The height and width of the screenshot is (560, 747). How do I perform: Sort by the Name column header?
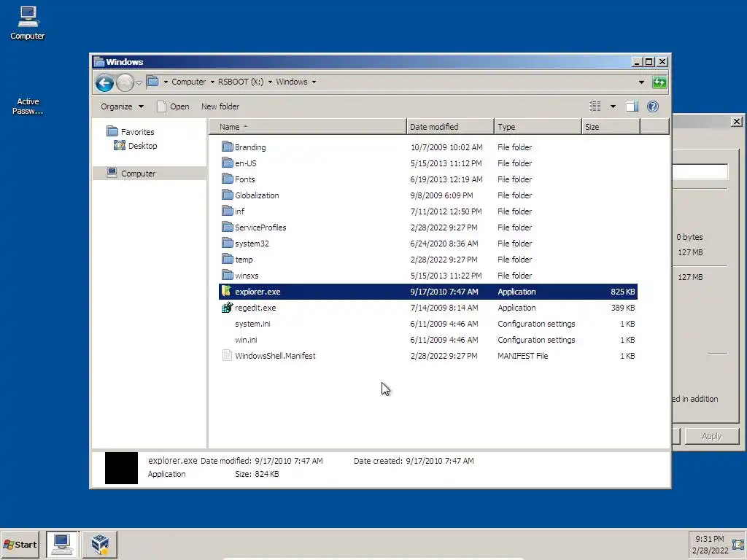pyautogui.click(x=308, y=127)
